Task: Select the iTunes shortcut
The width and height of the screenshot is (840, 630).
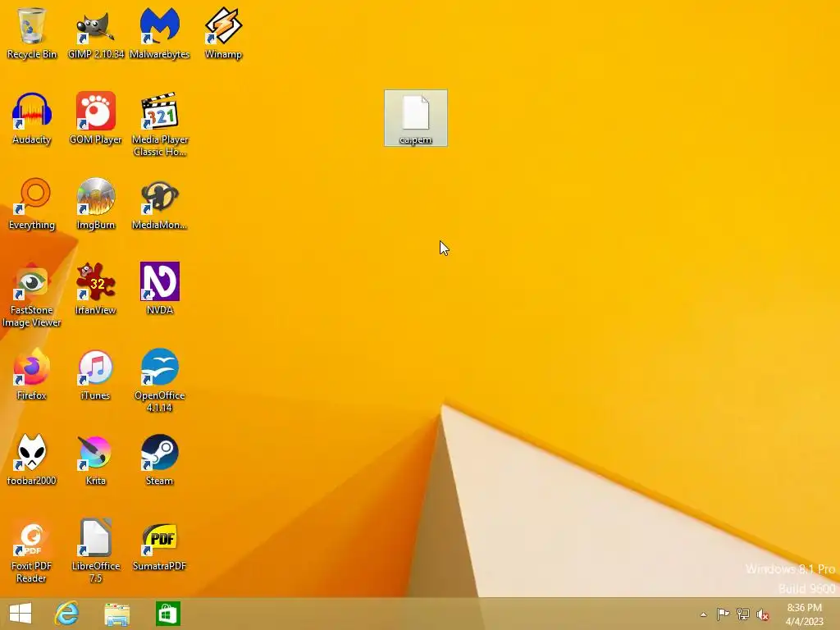Action: [95, 374]
